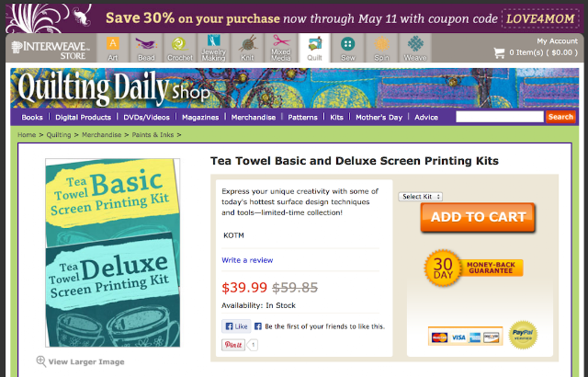Click the Add to Cart button

pos(478,217)
